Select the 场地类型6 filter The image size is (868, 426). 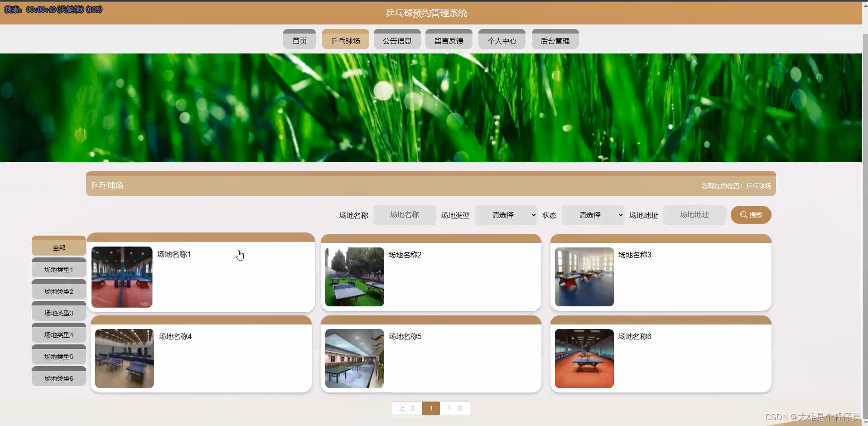[58, 378]
